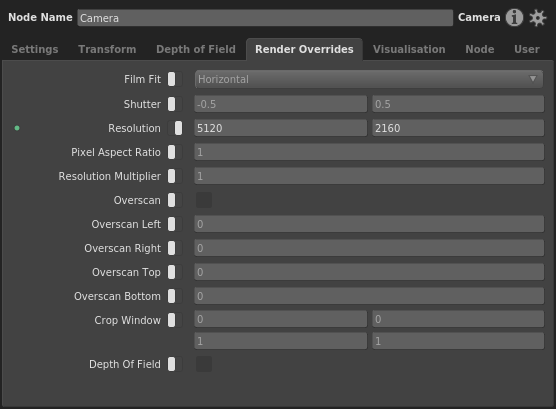
Task: Open the User tab
Action: tap(527, 49)
